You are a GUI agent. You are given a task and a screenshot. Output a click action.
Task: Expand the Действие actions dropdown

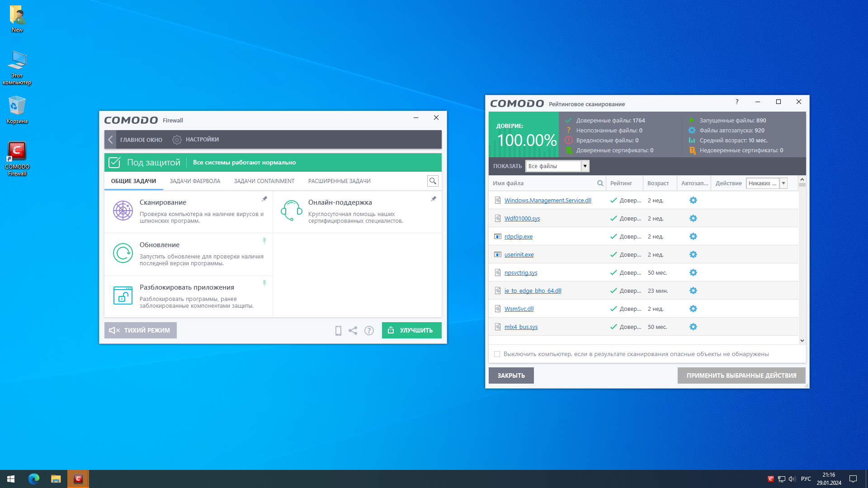coord(783,183)
